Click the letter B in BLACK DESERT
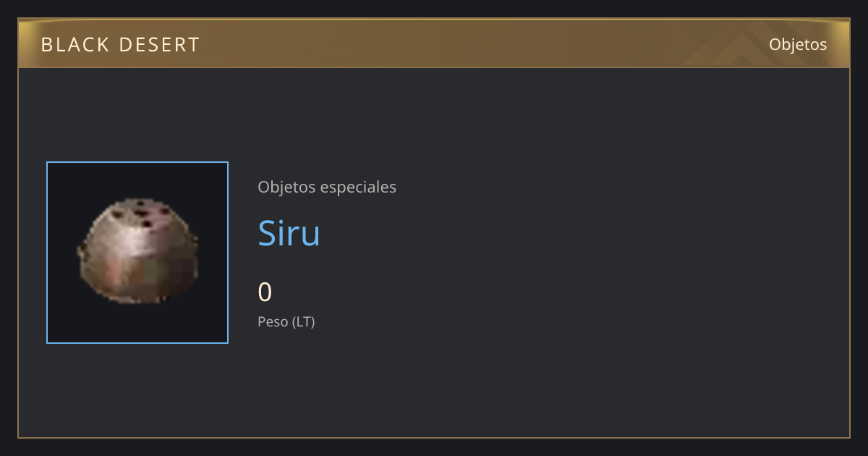Viewport: 868px width, 456px height. pyautogui.click(x=46, y=45)
